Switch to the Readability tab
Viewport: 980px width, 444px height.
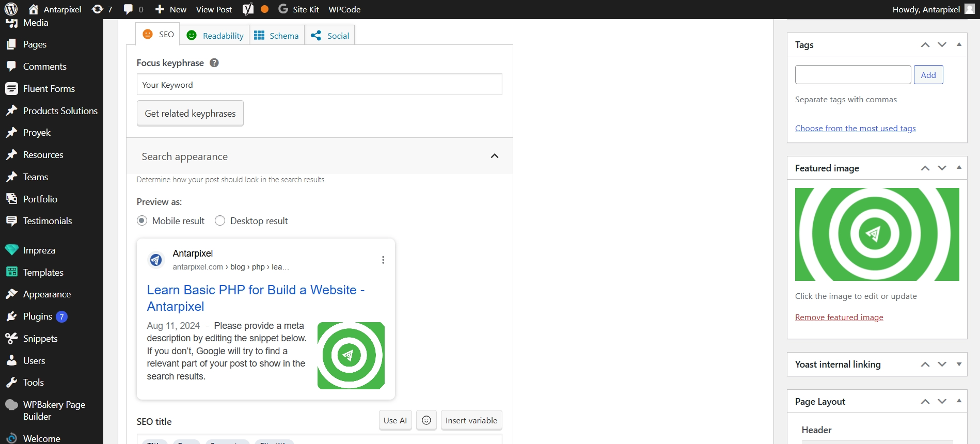[215, 36]
